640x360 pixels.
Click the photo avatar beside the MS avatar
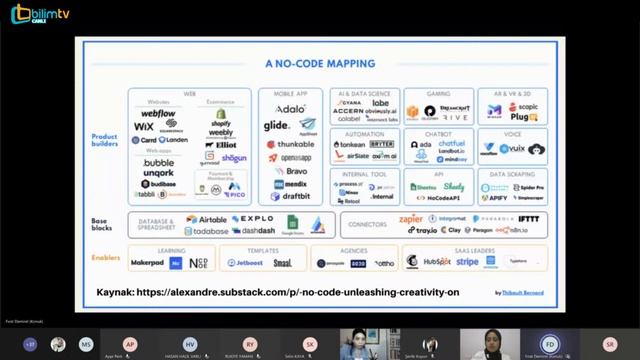[58, 344]
